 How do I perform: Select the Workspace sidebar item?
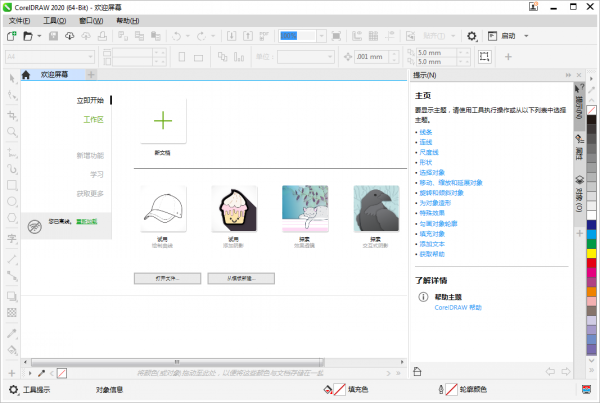[94, 120]
